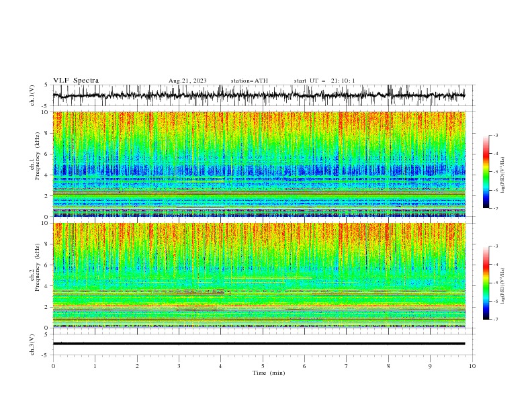Click the ch.1 color bar "log(PSD)" label
This screenshot has height=411, width=532.
point(503,175)
